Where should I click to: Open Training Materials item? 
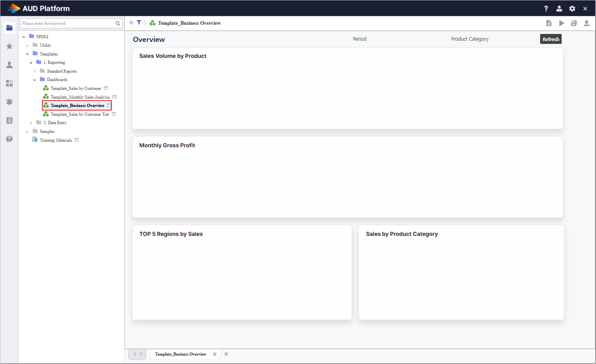(55, 140)
